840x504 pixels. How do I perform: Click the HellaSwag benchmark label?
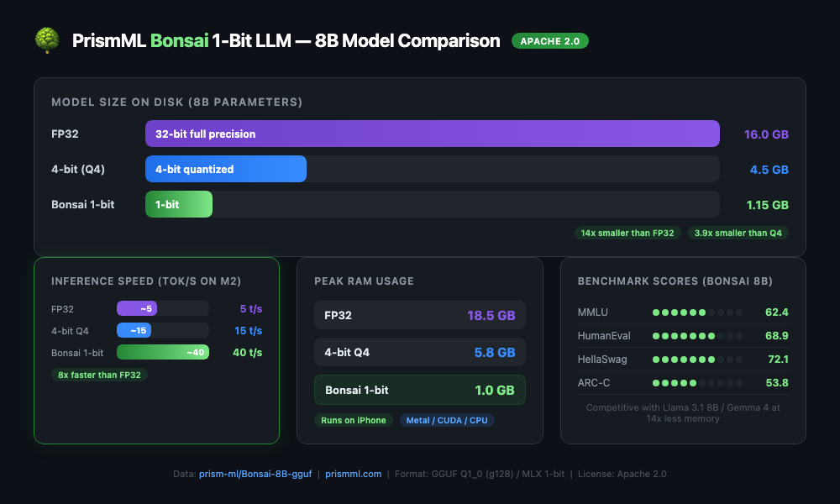coord(602,360)
